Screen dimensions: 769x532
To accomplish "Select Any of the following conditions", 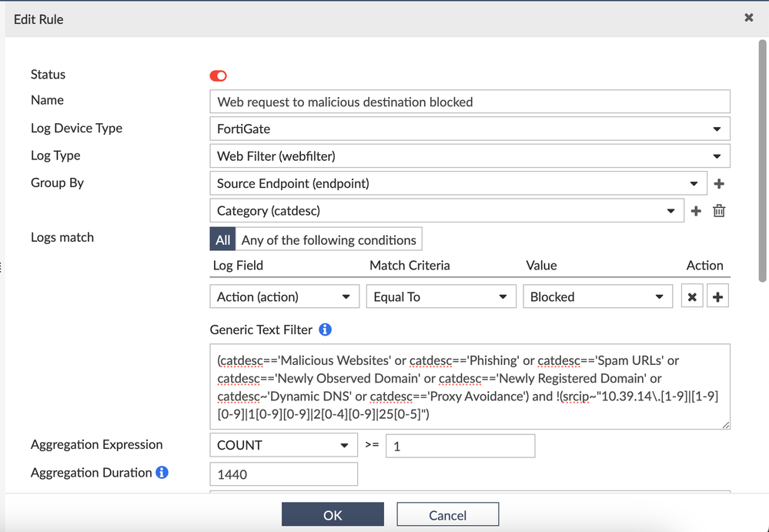I will [329, 239].
